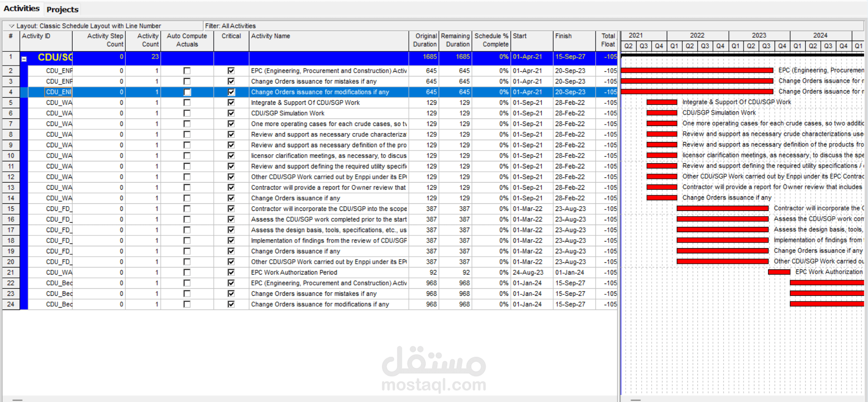
Task: Click the 2022 year marker in the timescale
Action: (697, 35)
